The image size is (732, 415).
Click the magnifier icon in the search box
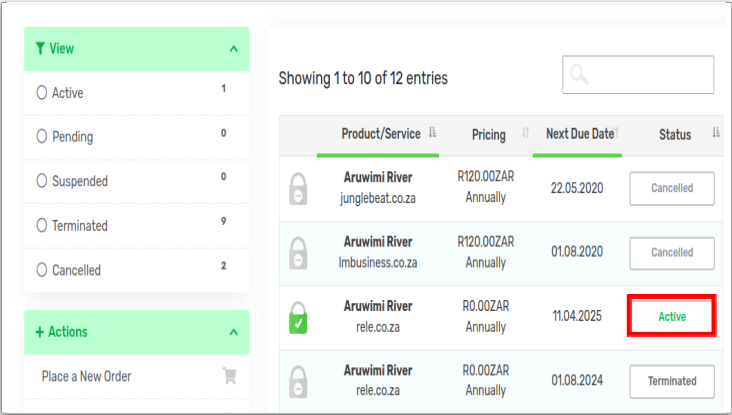(x=579, y=74)
